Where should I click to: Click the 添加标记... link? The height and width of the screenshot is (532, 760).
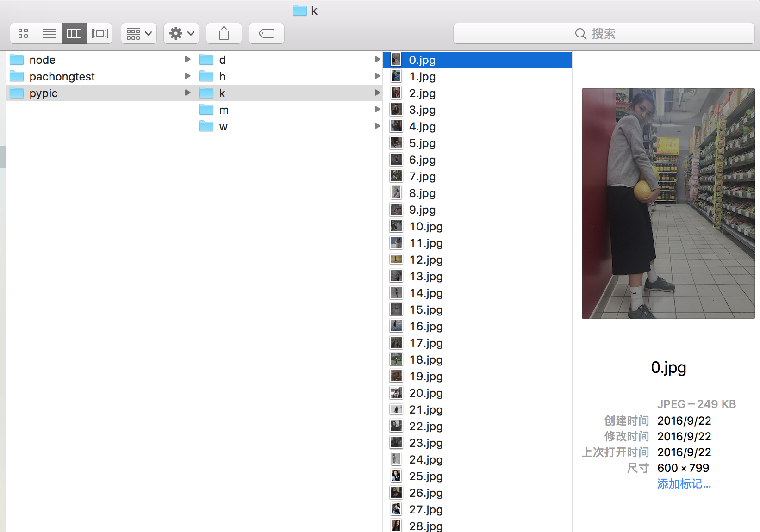(x=684, y=484)
